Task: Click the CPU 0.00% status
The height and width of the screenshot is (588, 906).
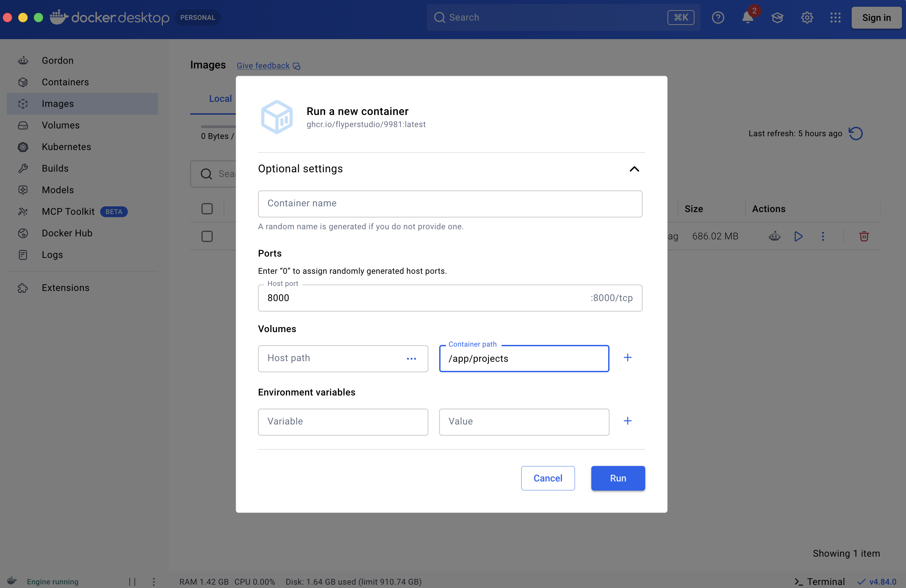Action: click(255, 582)
